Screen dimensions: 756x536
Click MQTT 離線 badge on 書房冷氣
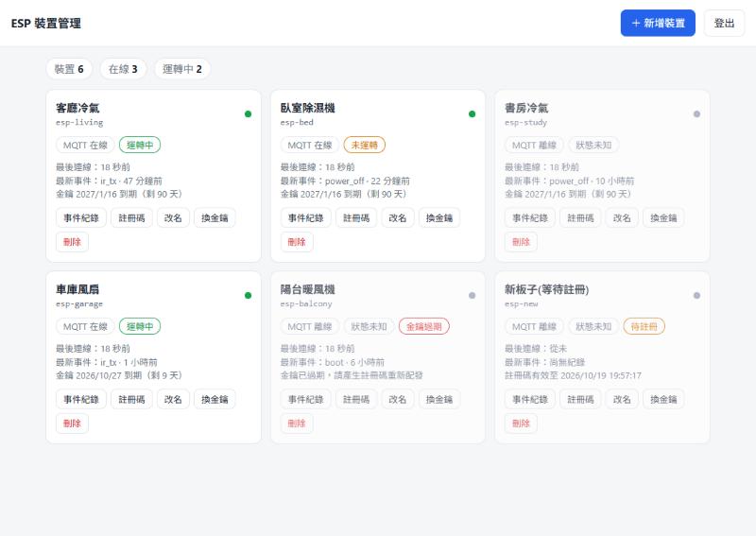point(534,145)
